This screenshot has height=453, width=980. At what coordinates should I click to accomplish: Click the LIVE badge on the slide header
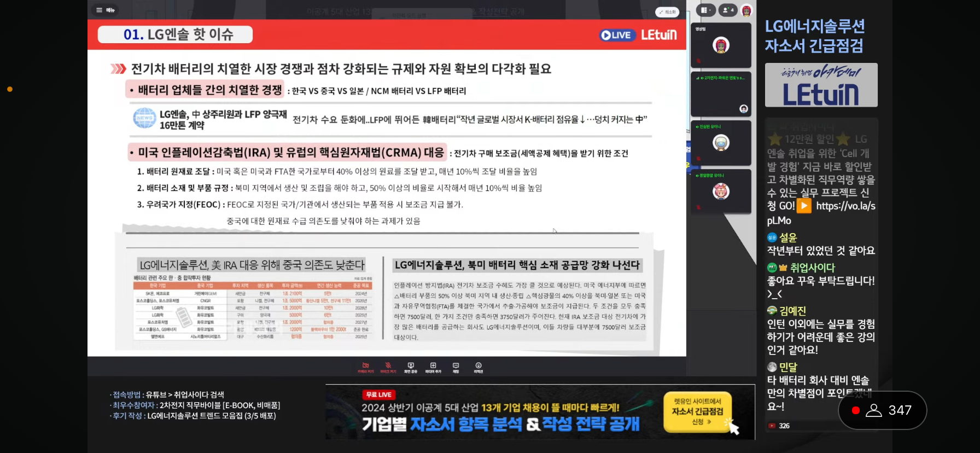click(617, 35)
